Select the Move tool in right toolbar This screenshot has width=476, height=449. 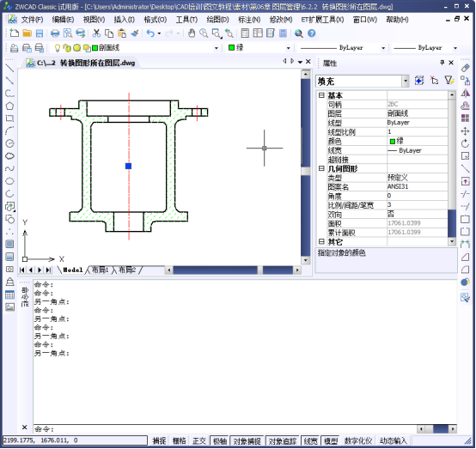465,131
